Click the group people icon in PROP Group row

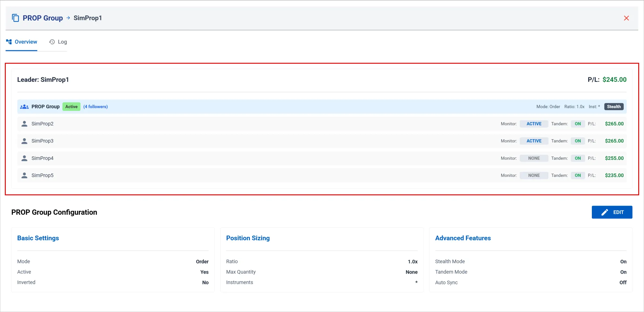click(x=24, y=107)
